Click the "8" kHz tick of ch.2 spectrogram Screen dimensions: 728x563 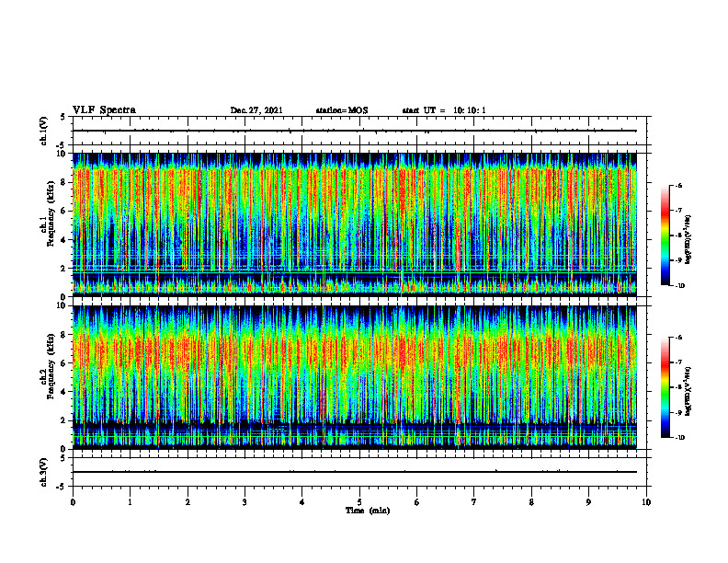tap(64, 335)
